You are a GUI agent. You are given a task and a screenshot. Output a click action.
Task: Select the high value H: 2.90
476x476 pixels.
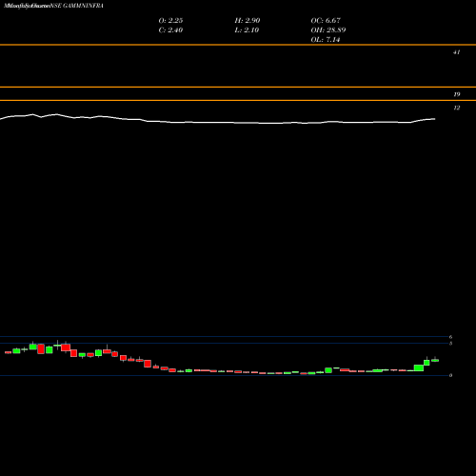[x=248, y=20]
